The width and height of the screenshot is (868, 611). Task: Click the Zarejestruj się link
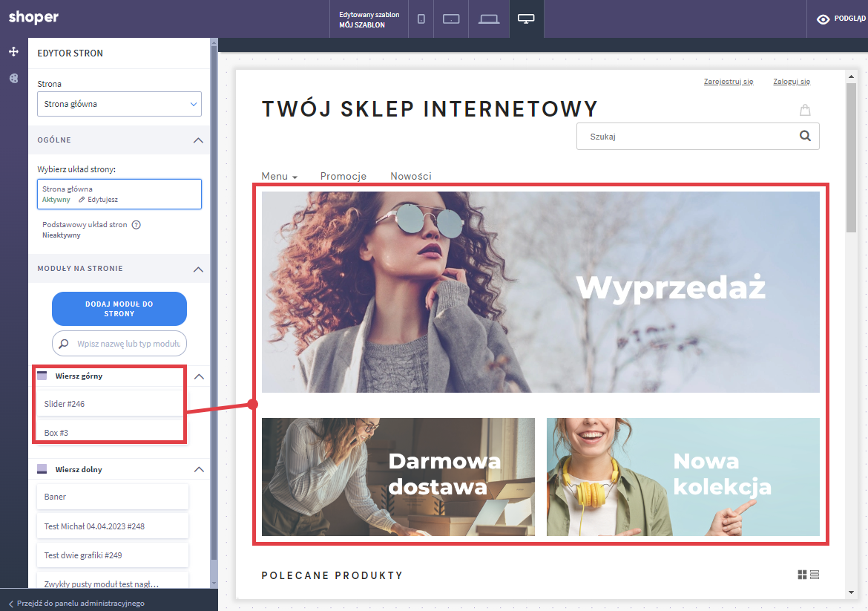tap(729, 82)
